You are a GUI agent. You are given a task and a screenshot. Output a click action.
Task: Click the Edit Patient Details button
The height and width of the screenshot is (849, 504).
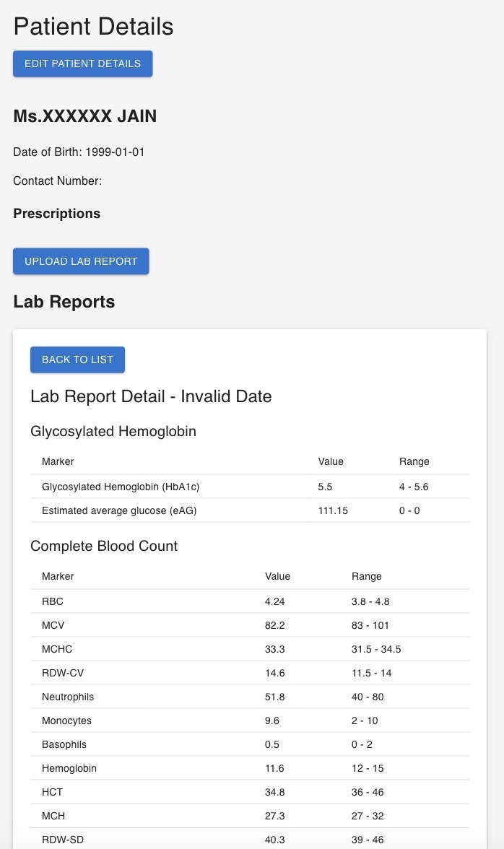click(x=82, y=64)
